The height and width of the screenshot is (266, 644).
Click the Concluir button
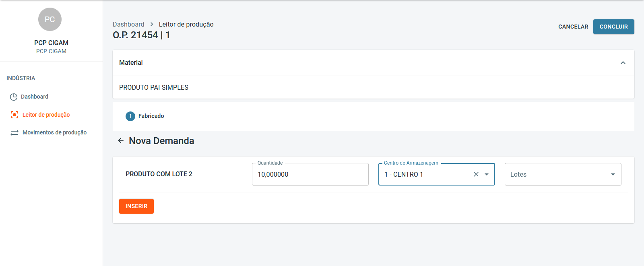pyautogui.click(x=613, y=27)
